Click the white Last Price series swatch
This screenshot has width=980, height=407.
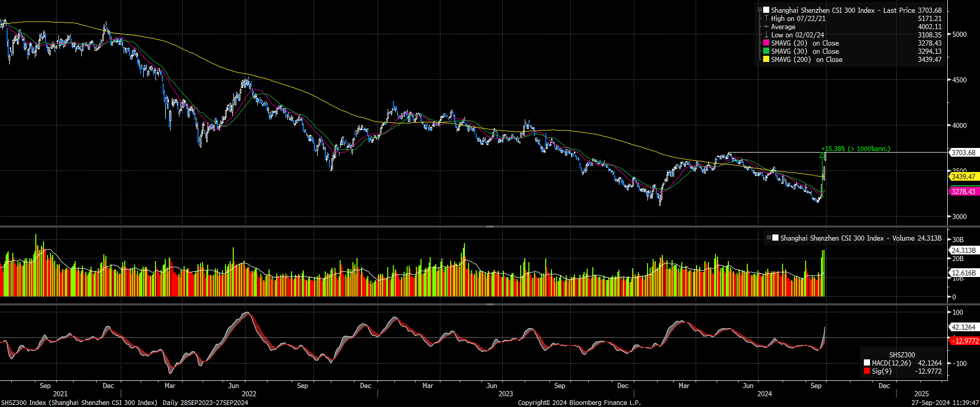pyautogui.click(x=766, y=10)
